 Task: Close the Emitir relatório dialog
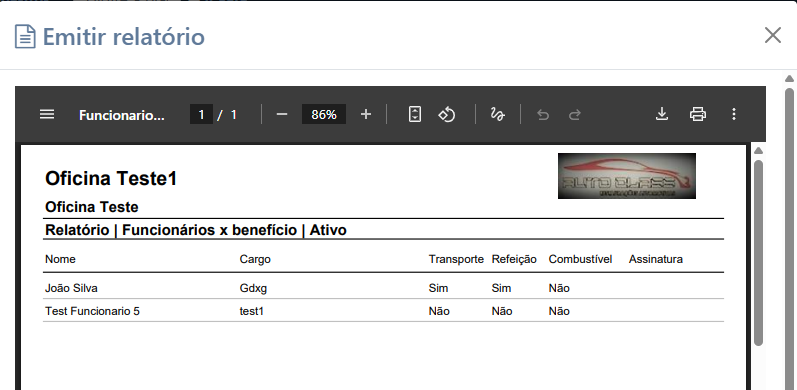click(x=773, y=35)
